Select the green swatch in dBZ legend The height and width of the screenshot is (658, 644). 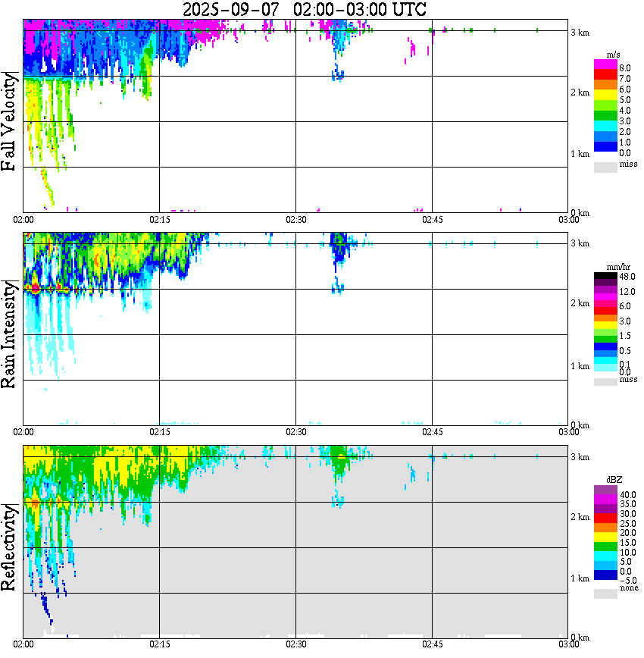point(605,547)
